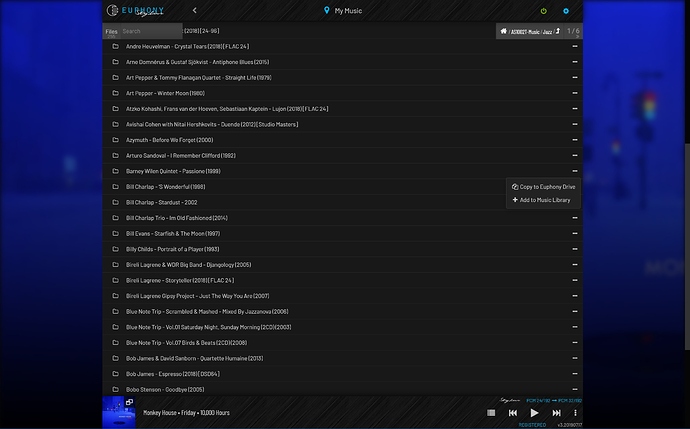The image size is (690, 429).
Task: Open options menu for Atzko Kohashi Lujon
Action: tap(575, 109)
